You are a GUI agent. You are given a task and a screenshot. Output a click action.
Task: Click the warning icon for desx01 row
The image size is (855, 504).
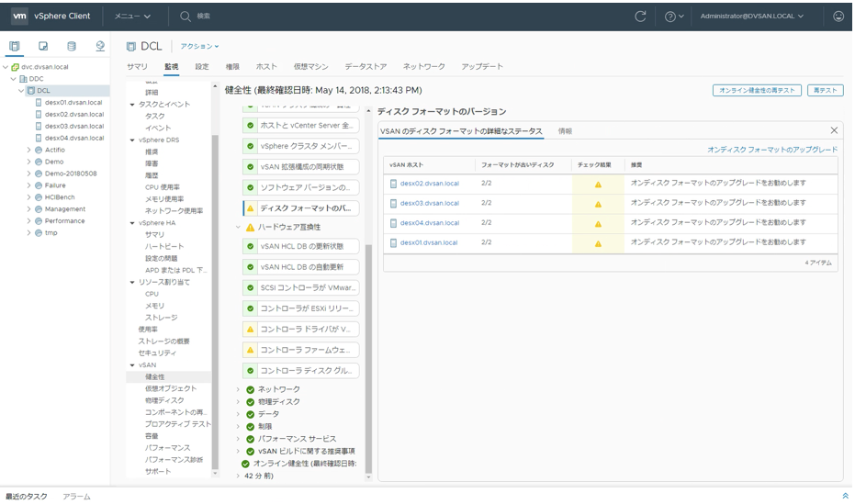point(598,243)
